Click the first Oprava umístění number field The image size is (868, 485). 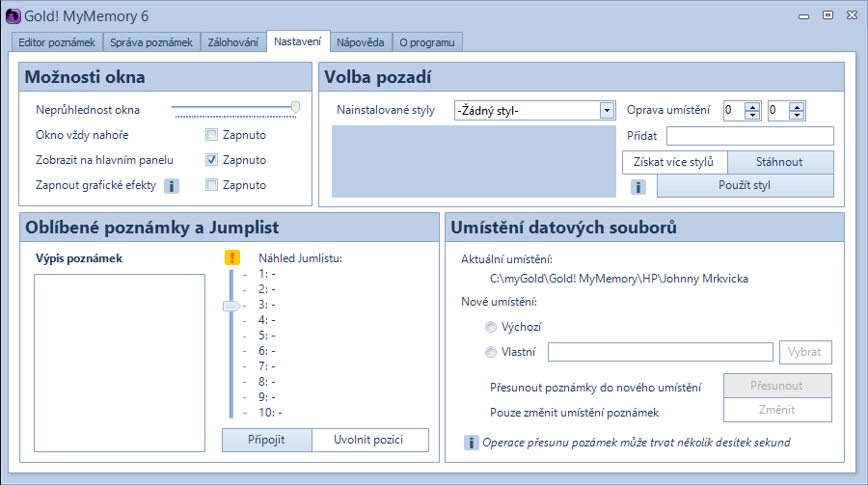pyautogui.click(x=735, y=111)
